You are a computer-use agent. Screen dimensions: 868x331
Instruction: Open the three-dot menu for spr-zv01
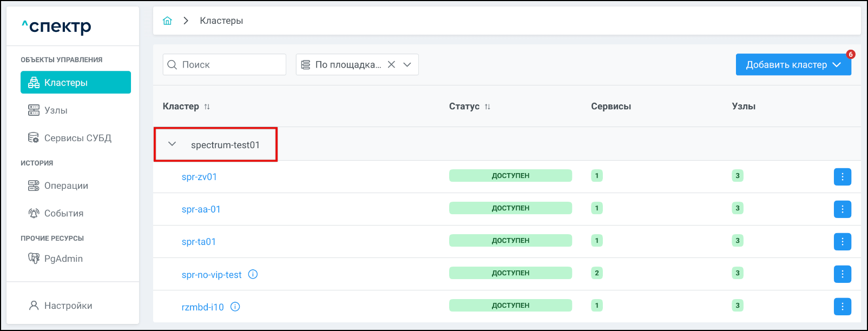coord(842,177)
